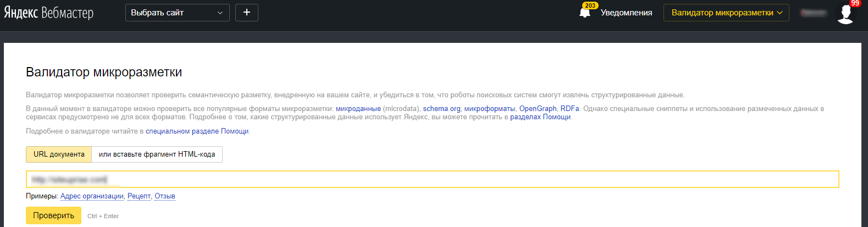This screenshot has width=868, height=227.
Task: Open the разделах Помощи link
Action: tap(540, 117)
